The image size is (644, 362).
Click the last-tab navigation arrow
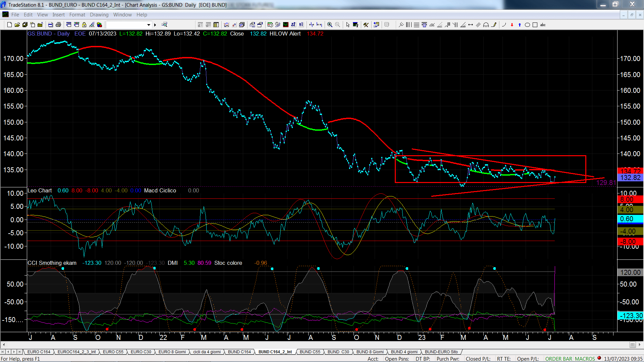(x=19, y=352)
